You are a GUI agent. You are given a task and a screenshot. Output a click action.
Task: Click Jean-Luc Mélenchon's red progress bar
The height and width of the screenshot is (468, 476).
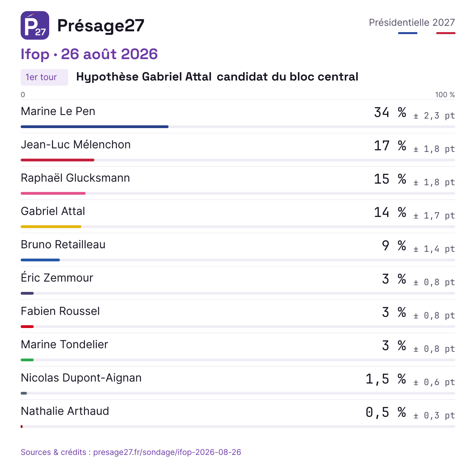point(58,160)
